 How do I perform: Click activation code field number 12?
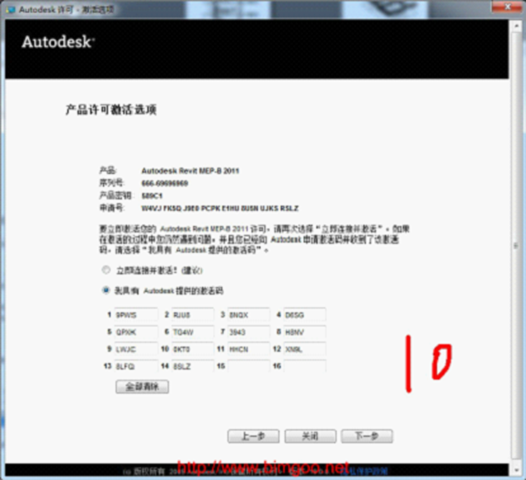[305, 349]
